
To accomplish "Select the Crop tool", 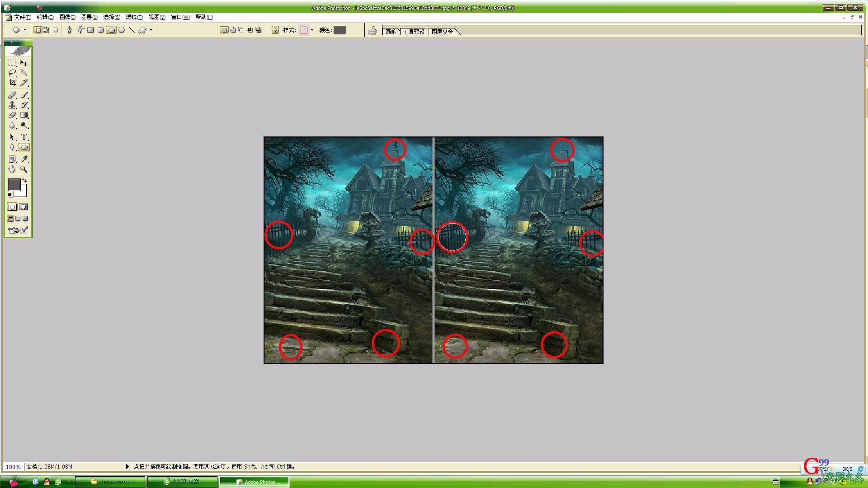I will [12, 83].
